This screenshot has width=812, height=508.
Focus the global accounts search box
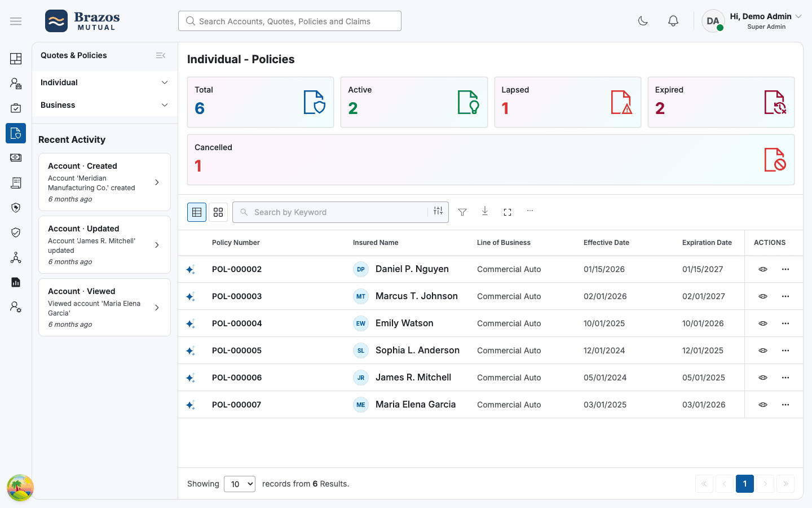[290, 21]
